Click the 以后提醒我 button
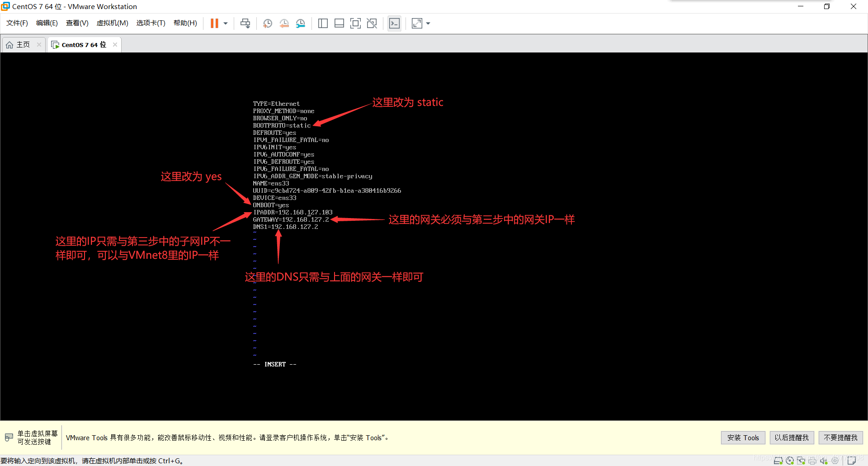Viewport: 868px width, 466px height. point(792,437)
